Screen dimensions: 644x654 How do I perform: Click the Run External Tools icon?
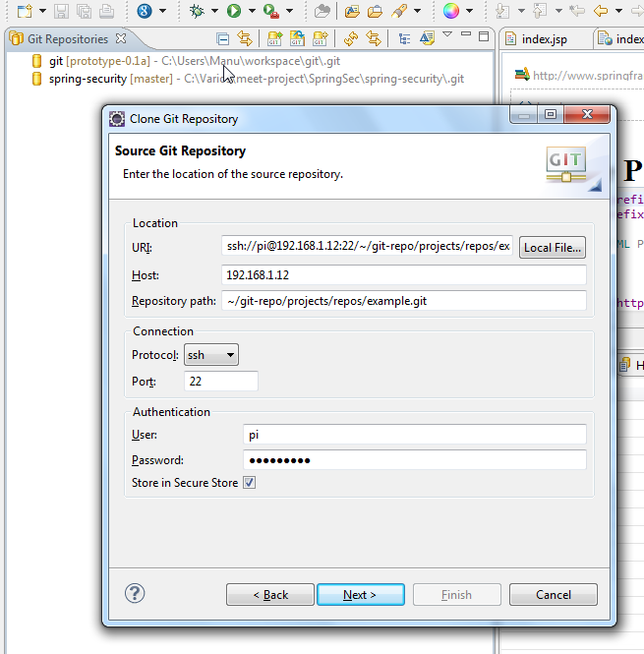(x=271, y=11)
